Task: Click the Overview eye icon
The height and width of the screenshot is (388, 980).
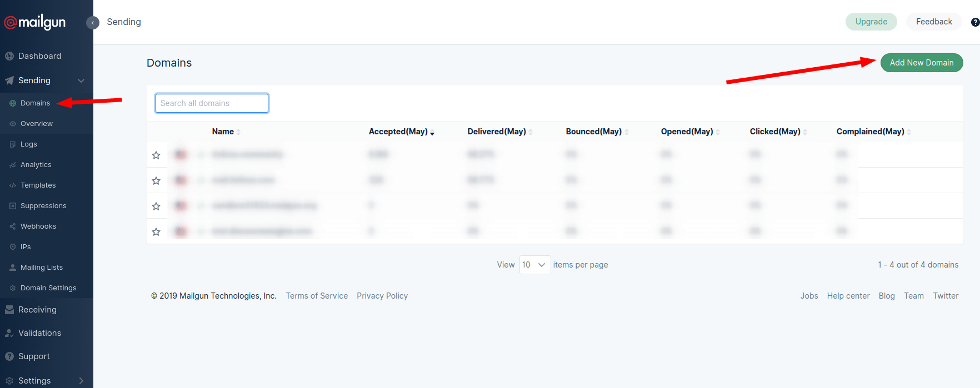Action: click(13, 124)
